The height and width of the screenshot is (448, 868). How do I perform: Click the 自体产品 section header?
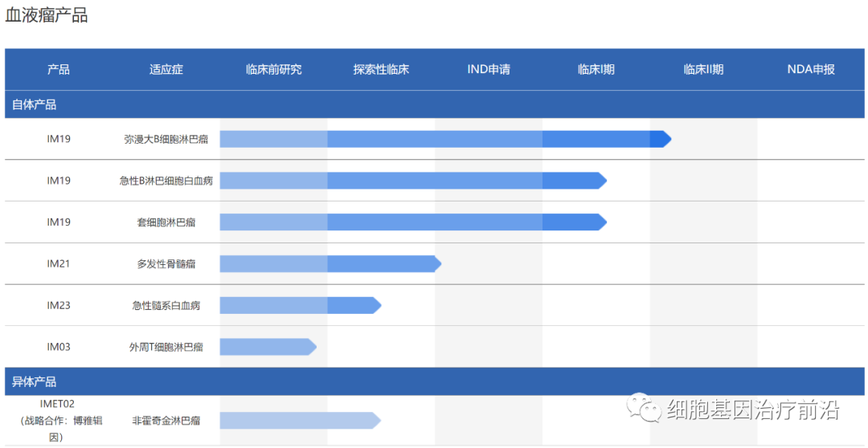[435, 104]
